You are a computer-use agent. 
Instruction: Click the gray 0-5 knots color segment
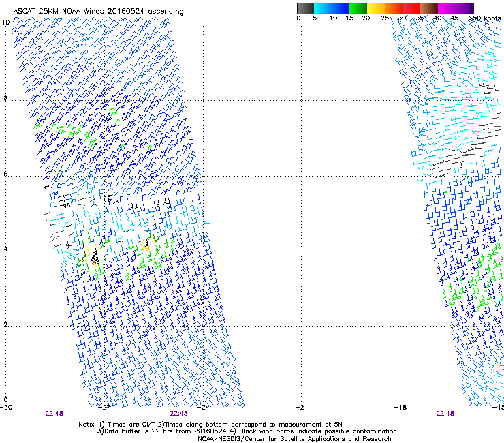click(x=305, y=8)
